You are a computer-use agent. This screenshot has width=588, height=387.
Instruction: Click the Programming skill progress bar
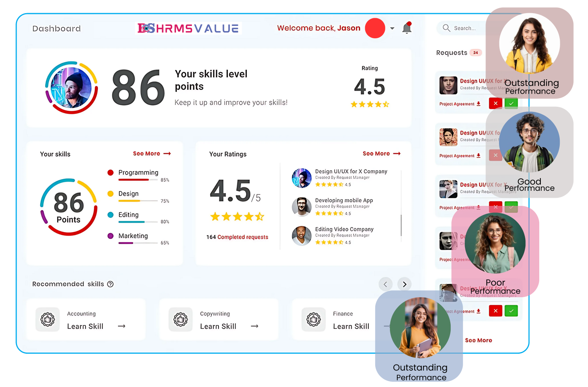click(x=138, y=180)
